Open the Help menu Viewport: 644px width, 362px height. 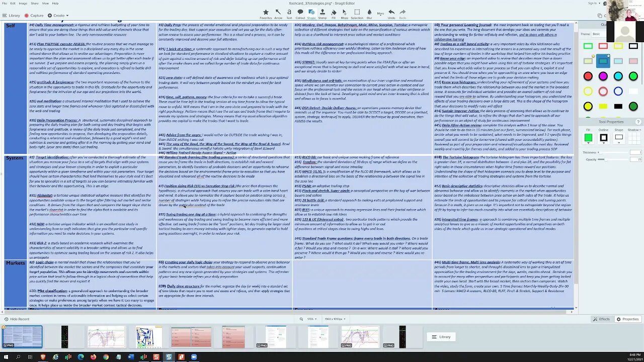point(55,3)
